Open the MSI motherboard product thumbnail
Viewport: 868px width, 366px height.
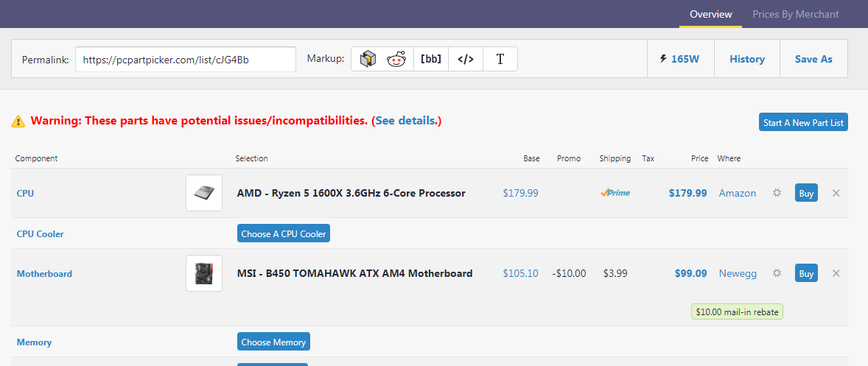[204, 273]
